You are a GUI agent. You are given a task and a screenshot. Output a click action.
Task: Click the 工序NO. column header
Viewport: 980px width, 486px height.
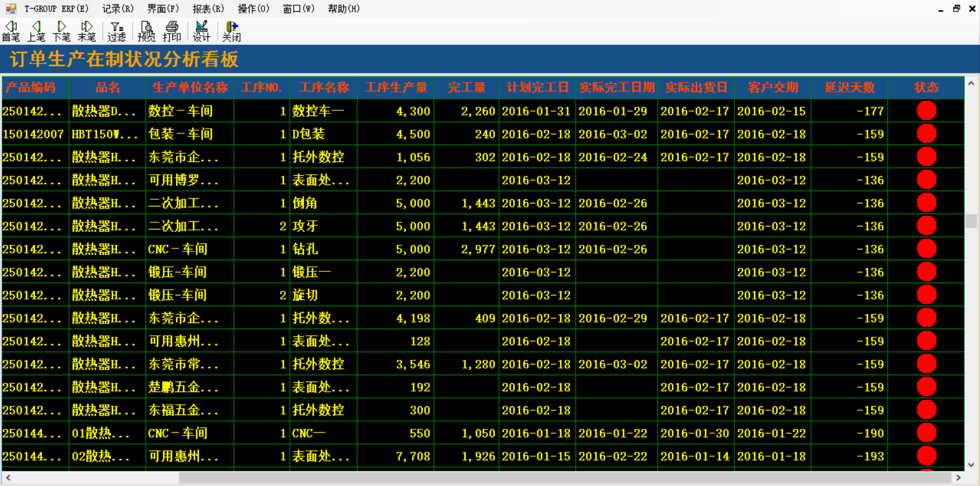point(262,87)
